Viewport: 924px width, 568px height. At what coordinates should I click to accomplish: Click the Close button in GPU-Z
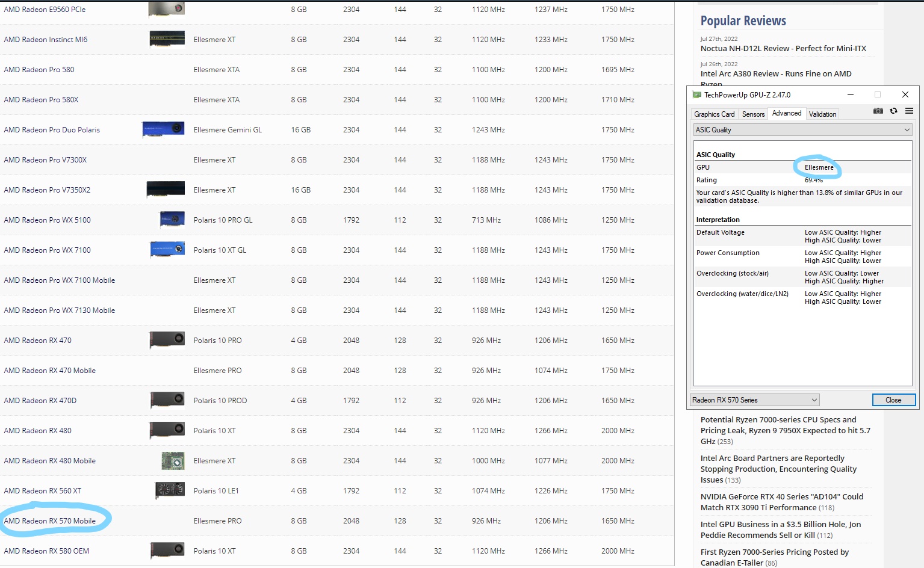[893, 400]
